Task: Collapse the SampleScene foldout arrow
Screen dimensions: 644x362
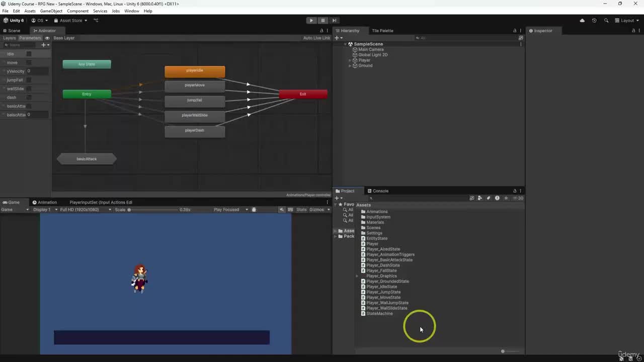Action: click(x=346, y=44)
